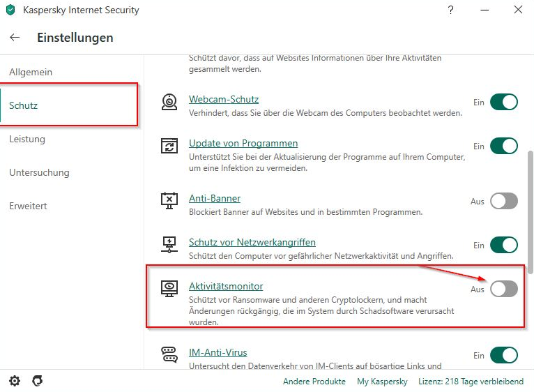Click the Kaspersky shield logo
The image size is (534, 392).
tap(10, 10)
